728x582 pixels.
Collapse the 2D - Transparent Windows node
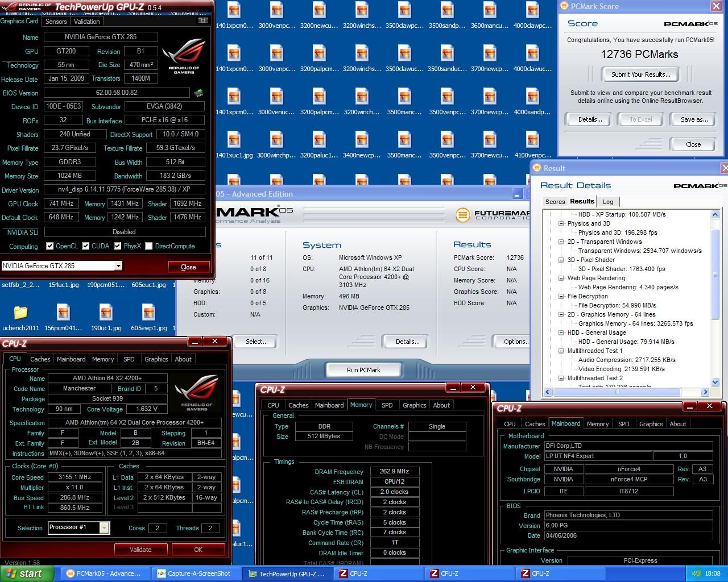click(561, 242)
